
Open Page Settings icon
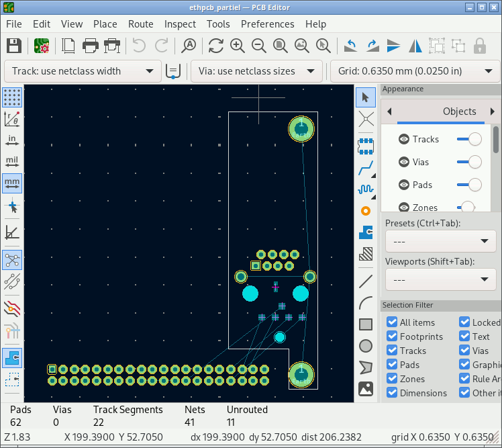coord(68,46)
